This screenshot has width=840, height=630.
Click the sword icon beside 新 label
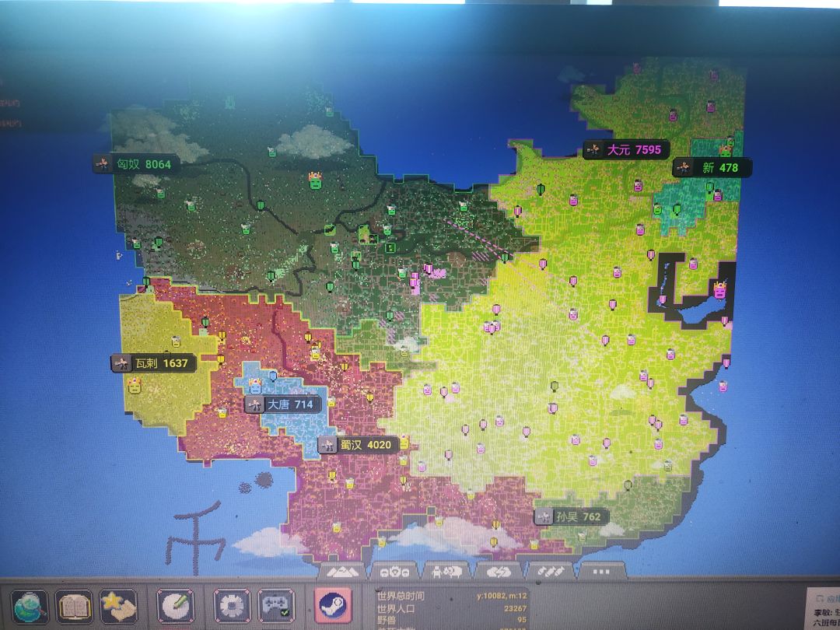[683, 168]
